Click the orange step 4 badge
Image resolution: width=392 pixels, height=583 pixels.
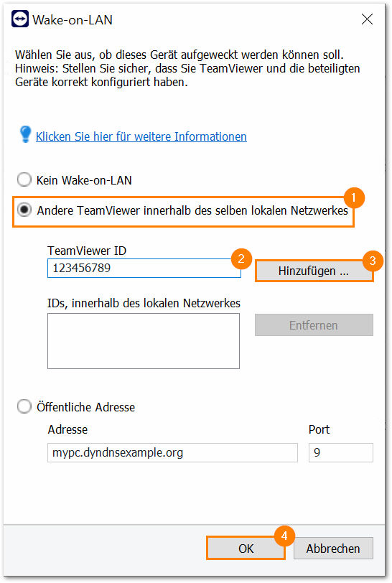point(284,536)
